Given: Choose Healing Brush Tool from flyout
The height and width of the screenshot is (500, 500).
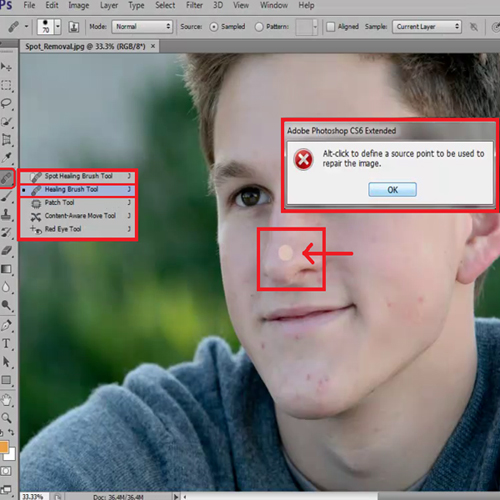Looking at the screenshot, I should pos(78,189).
